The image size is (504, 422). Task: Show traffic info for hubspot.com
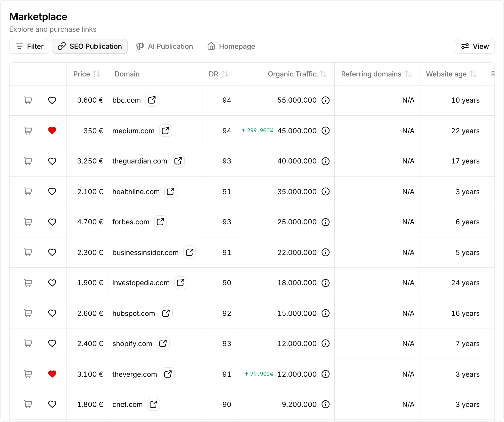click(x=326, y=313)
